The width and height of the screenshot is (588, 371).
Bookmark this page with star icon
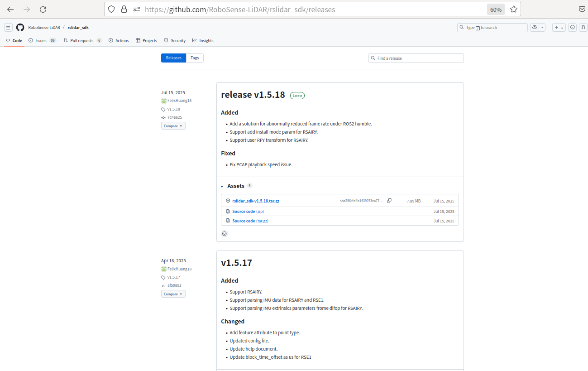point(514,9)
